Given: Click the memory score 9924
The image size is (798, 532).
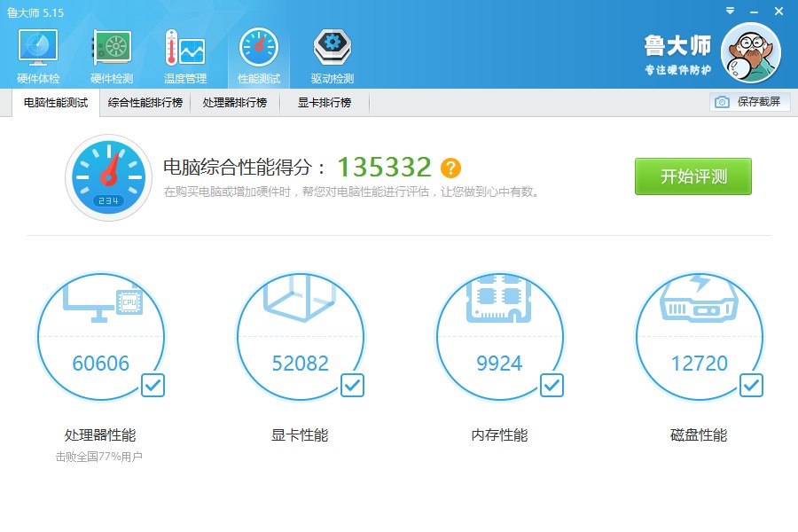Looking at the screenshot, I should (x=499, y=364).
